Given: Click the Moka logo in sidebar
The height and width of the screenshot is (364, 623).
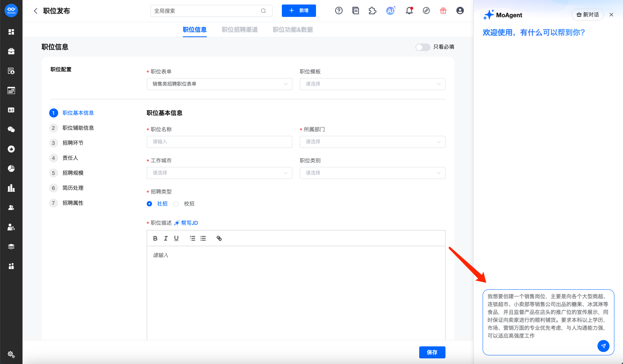Looking at the screenshot, I should coord(11,11).
